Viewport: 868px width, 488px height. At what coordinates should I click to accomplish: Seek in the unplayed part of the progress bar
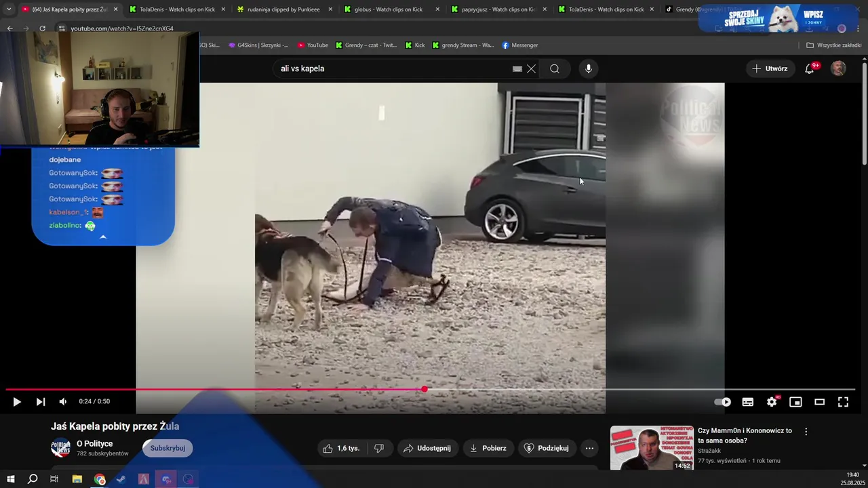click(641, 389)
